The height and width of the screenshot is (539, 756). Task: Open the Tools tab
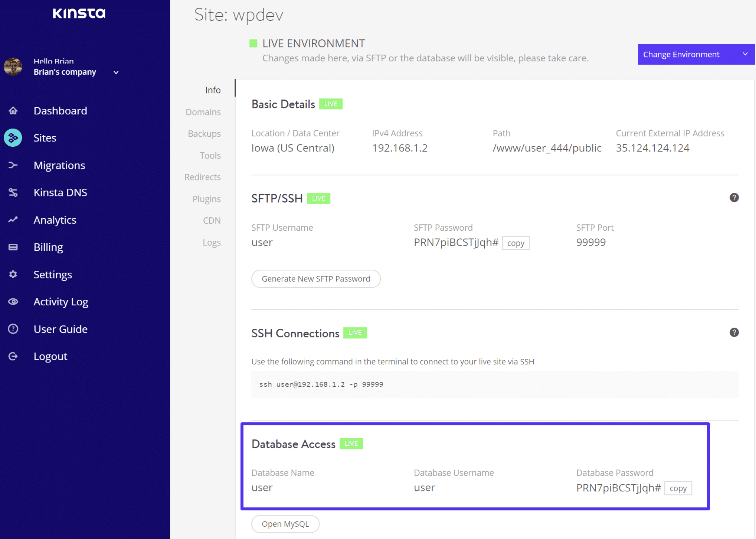point(210,156)
